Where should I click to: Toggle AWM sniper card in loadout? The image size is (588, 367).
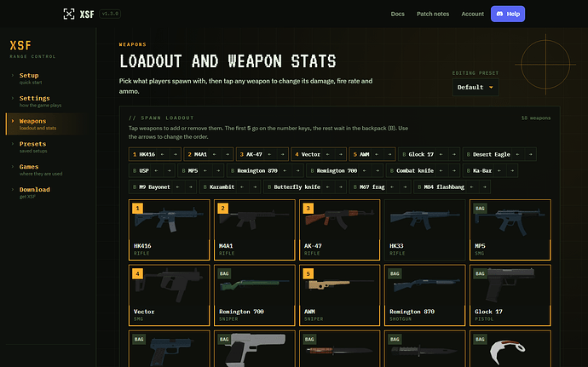[x=340, y=295]
